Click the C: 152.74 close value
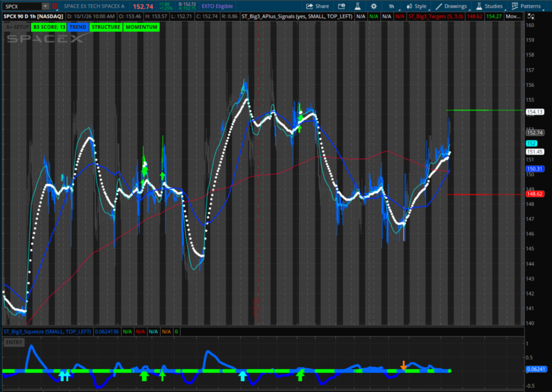Image resolution: width=552 pixels, height=392 pixels. (206, 16)
